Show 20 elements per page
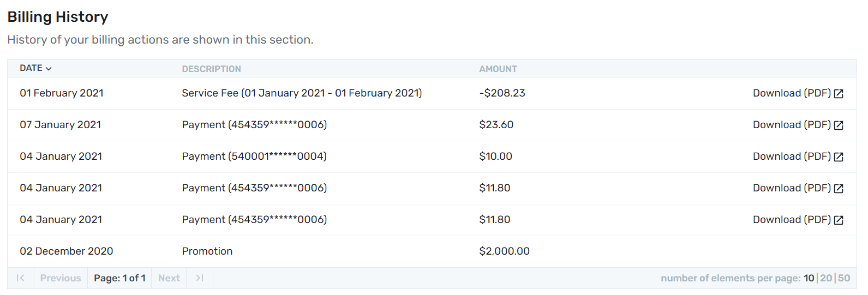This screenshot has height=295, width=868. 827,278
